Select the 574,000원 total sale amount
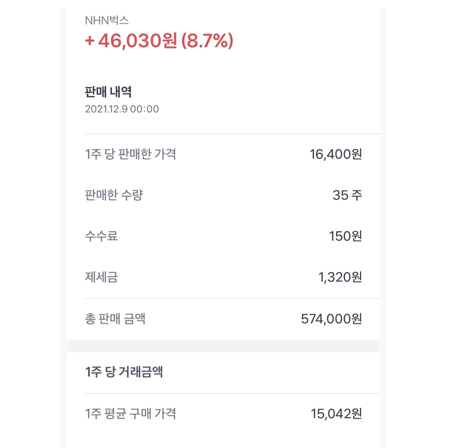 pyautogui.click(x=331, y=319)
